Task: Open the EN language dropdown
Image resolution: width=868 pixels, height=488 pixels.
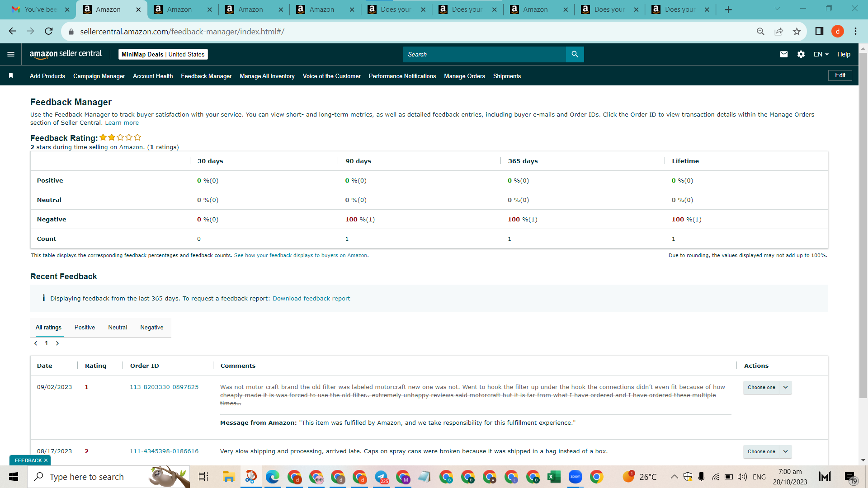Action: click(821, 54)
